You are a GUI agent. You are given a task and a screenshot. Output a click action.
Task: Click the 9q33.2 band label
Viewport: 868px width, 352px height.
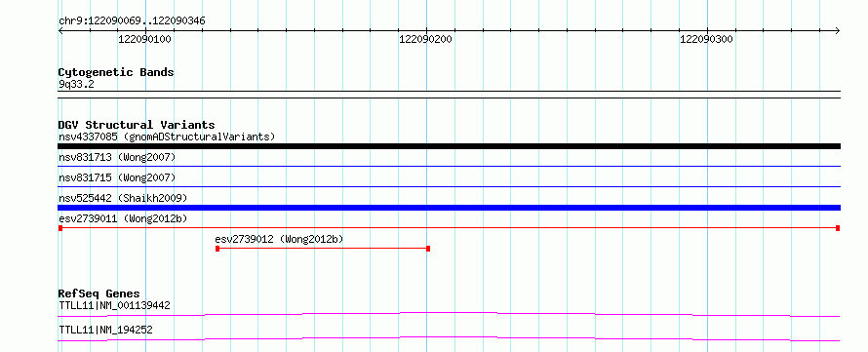click(x=76, y=84)
